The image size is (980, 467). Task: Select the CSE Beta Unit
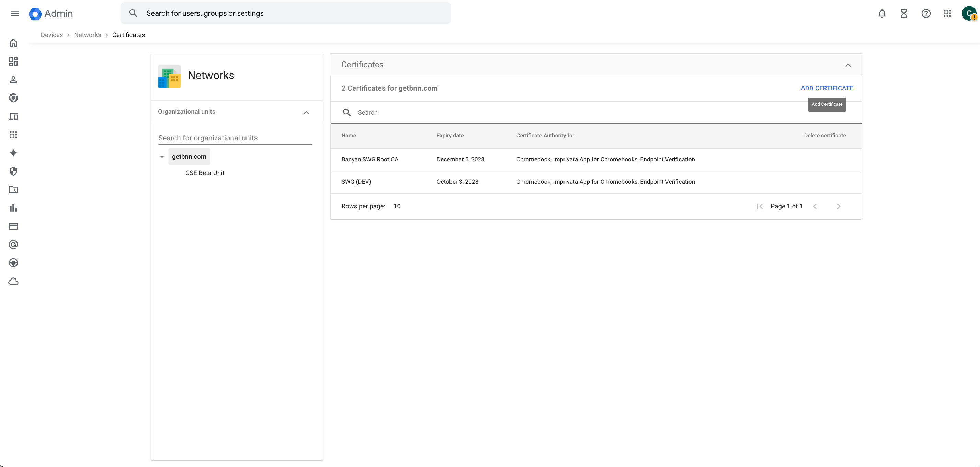(x=205, y=173)
